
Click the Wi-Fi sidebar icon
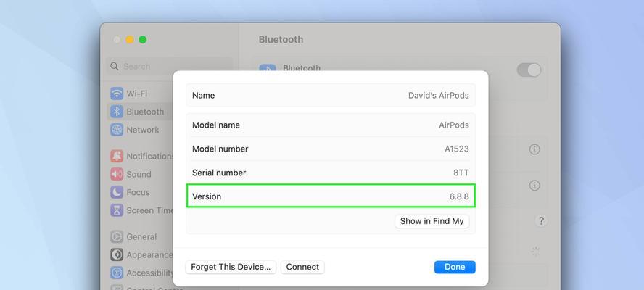117,94
